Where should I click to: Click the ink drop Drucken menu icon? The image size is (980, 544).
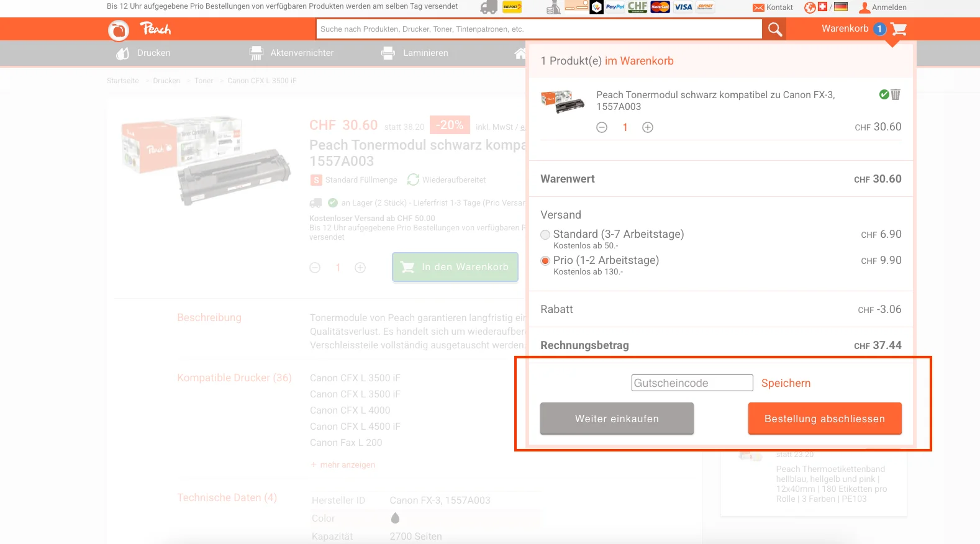tap(122, 53)
